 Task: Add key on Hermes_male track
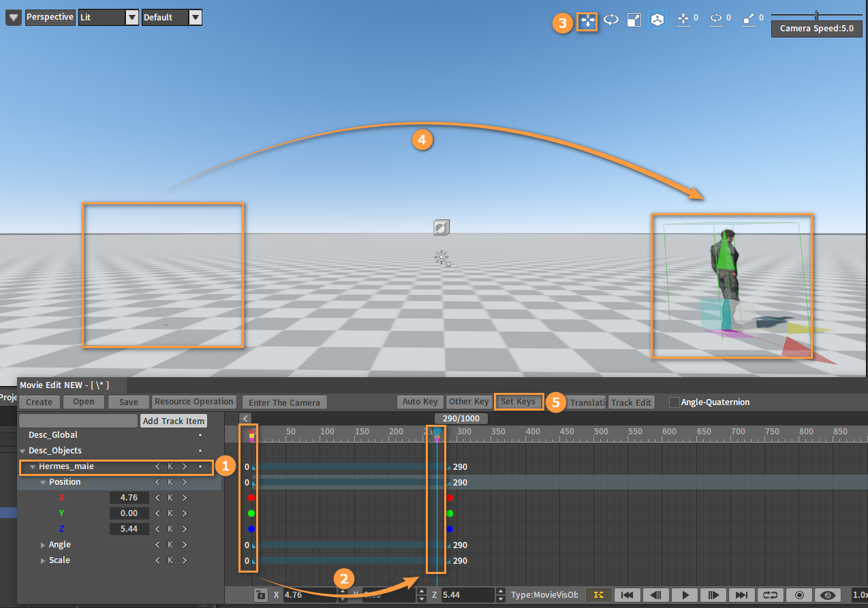[x=170, y=467]
